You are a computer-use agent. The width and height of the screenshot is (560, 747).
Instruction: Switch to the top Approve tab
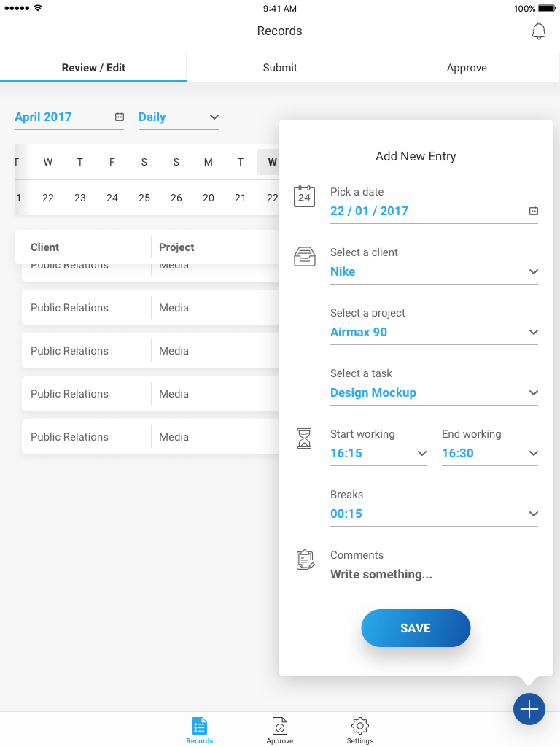coord(467,68)
